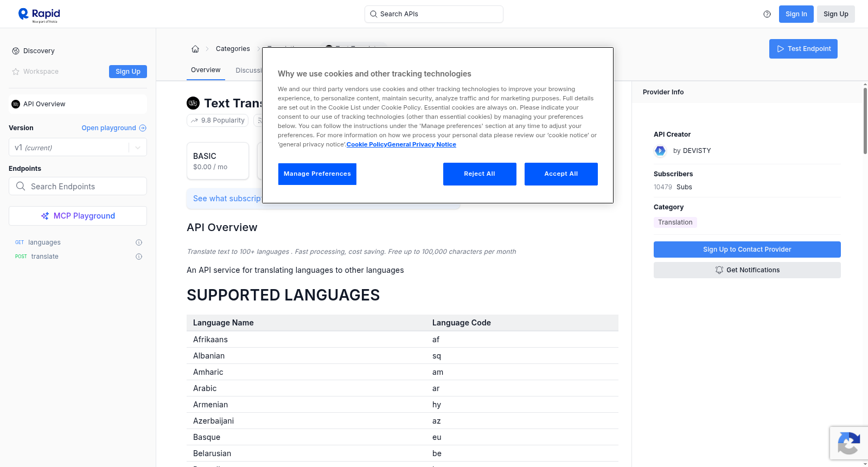Viewport: 868px width, 467px height.
Task: Click the reCAPTCHA badge
Action: click(848, 443)
